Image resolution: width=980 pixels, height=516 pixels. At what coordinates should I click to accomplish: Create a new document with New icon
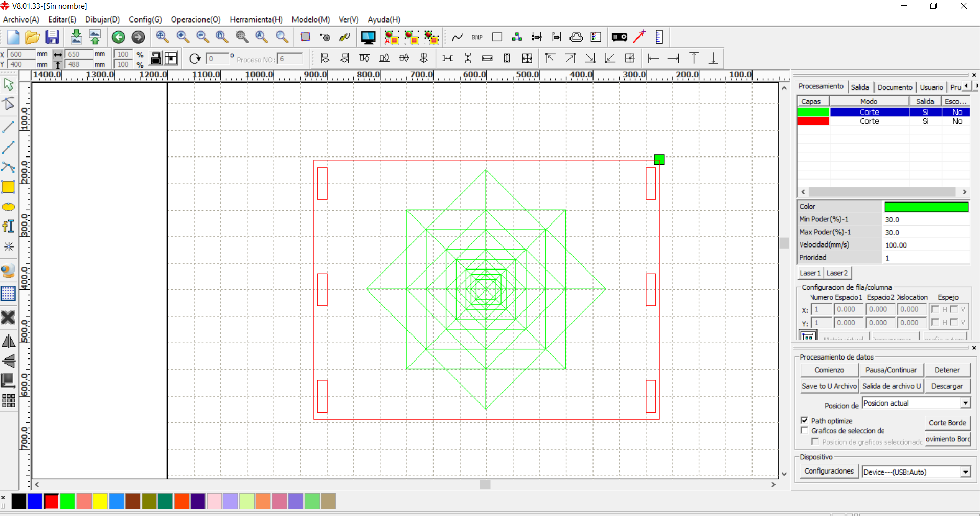(x=13, y=37)
